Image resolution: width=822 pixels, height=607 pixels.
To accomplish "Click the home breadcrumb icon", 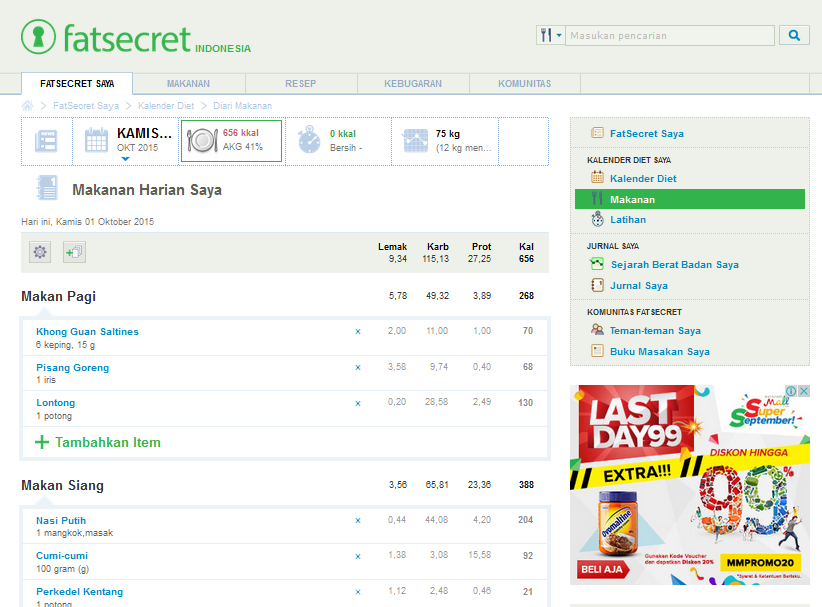I will point(27,105).
